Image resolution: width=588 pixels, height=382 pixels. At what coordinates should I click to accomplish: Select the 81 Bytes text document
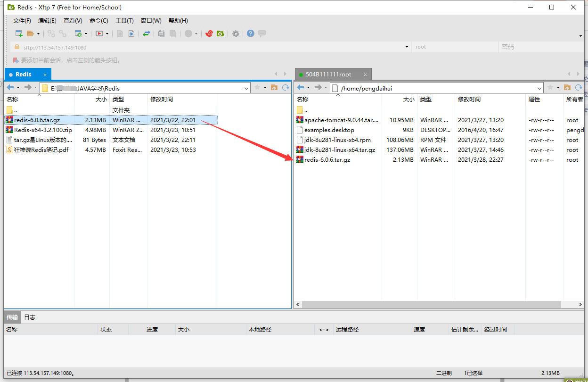(111, 140)
